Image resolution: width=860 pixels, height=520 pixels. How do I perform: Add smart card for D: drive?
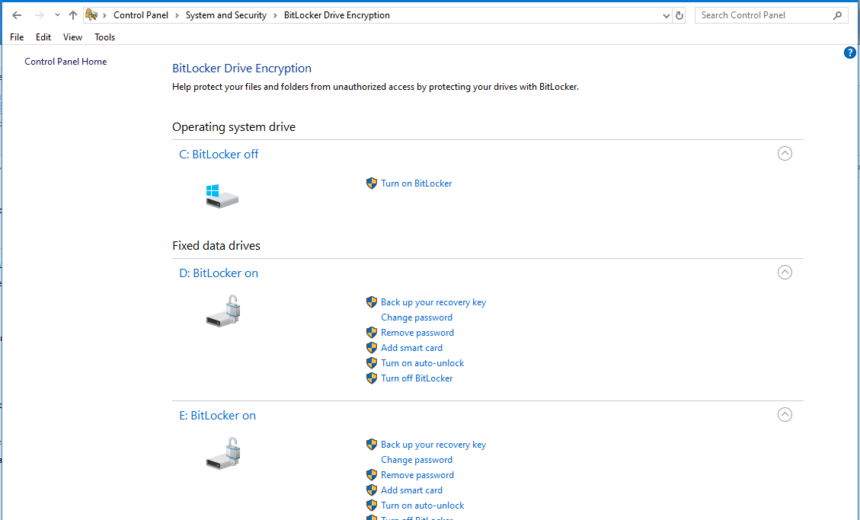[x=411, y=348]
